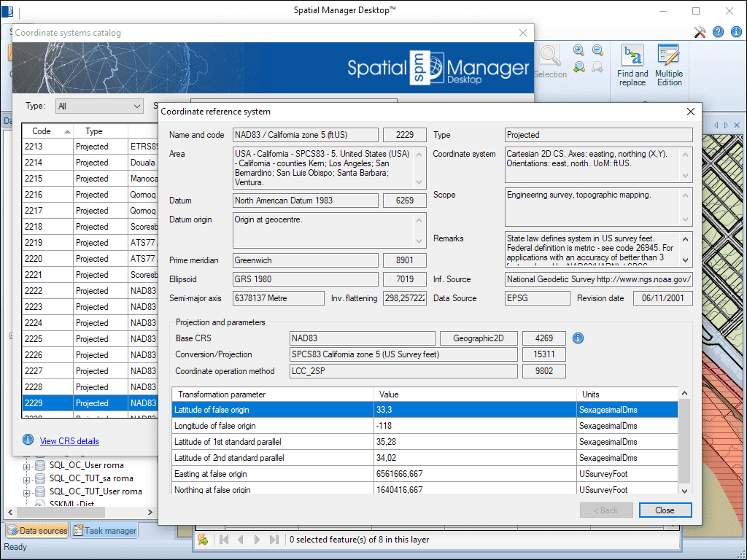Switch to the Data sources tab
This screenshot has width=747, height=560.
[x=38, y=531]
